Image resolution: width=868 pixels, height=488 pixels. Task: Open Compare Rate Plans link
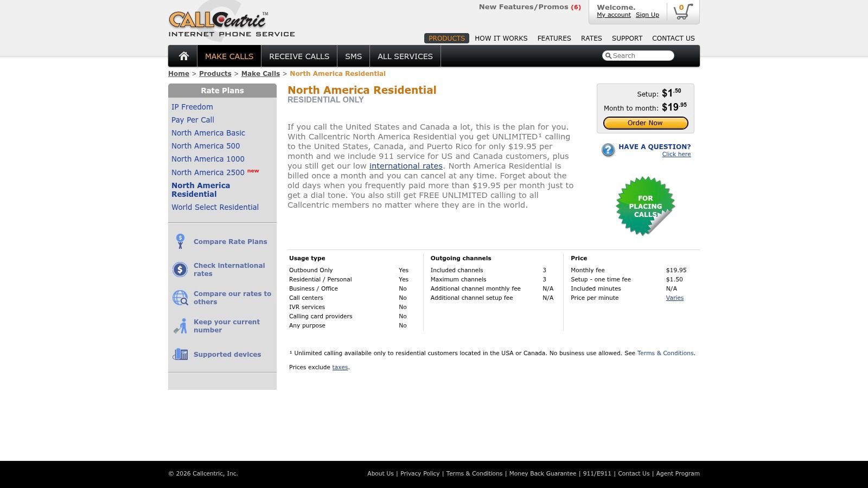(x=230, y=242)
